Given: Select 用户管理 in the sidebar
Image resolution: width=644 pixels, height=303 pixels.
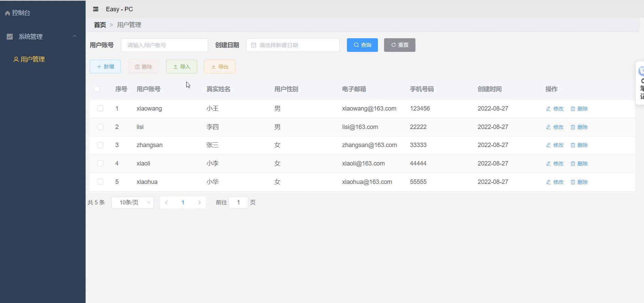Looking at the screenshot, I should 29,59.
